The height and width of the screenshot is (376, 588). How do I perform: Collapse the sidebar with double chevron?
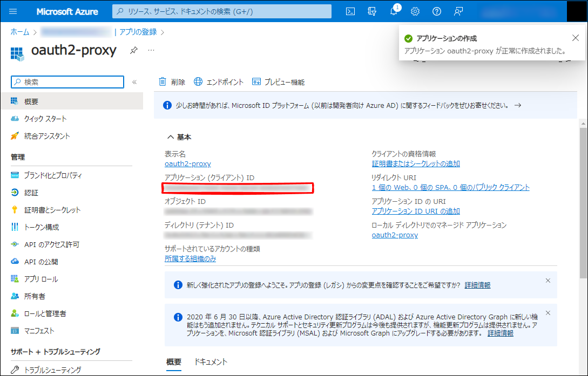click(x=134, y=82)
